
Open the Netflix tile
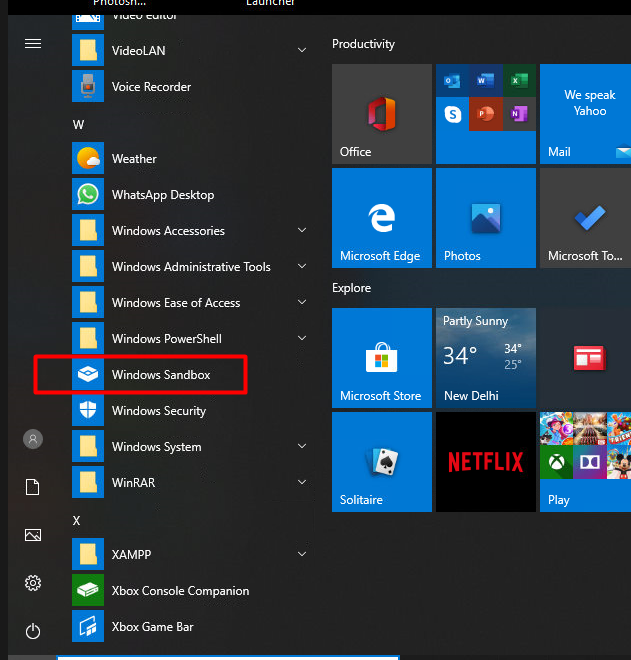tap(486, 462)
